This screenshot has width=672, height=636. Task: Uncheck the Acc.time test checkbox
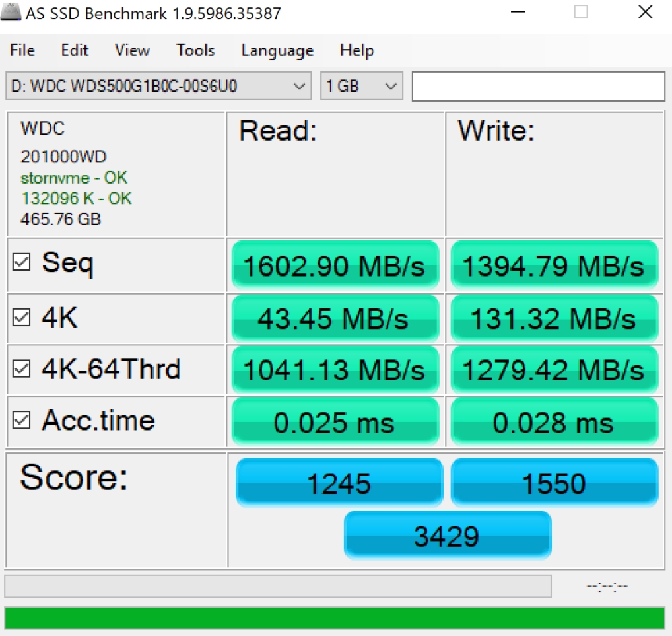tap(21, 420)
